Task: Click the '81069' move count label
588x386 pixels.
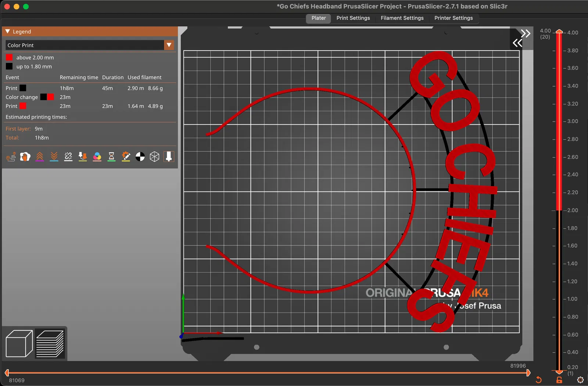Action: (x=17, y=380)
